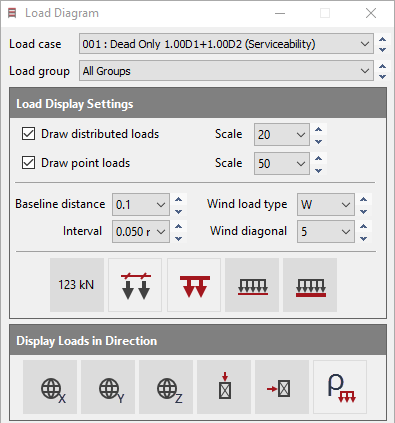The image size is (395, 423).
Task: Open the Baseline distance dropdown
Action: [x=141, y=204]
